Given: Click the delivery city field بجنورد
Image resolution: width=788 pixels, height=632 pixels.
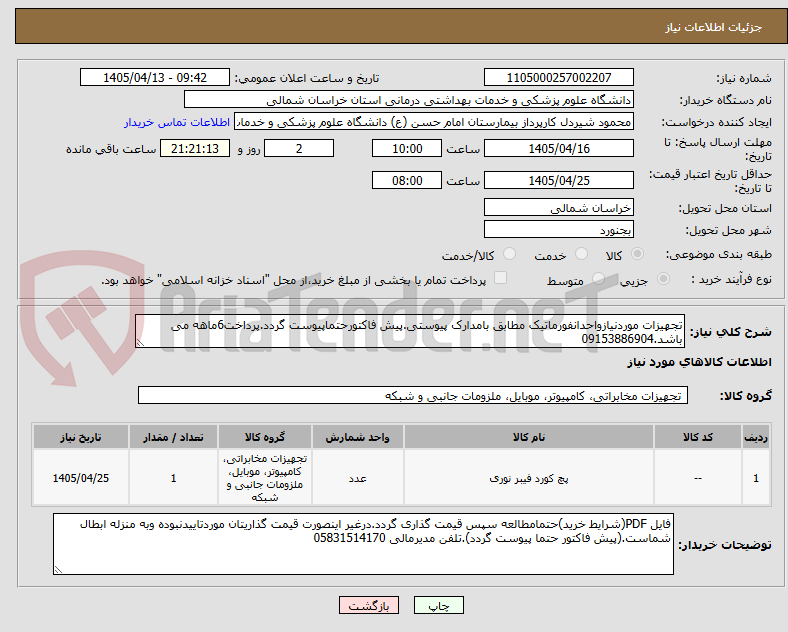Looking at the screenshot, I should point(558,230).
